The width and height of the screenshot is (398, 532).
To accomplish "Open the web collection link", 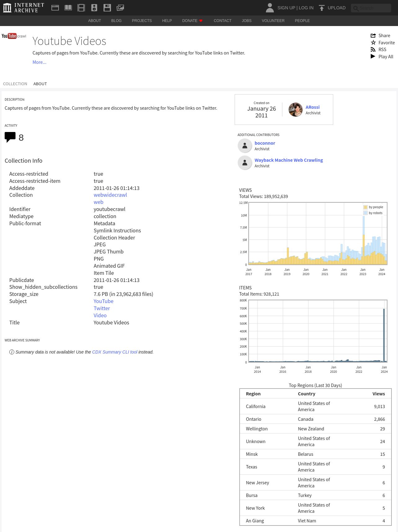I will pos(99,202).
